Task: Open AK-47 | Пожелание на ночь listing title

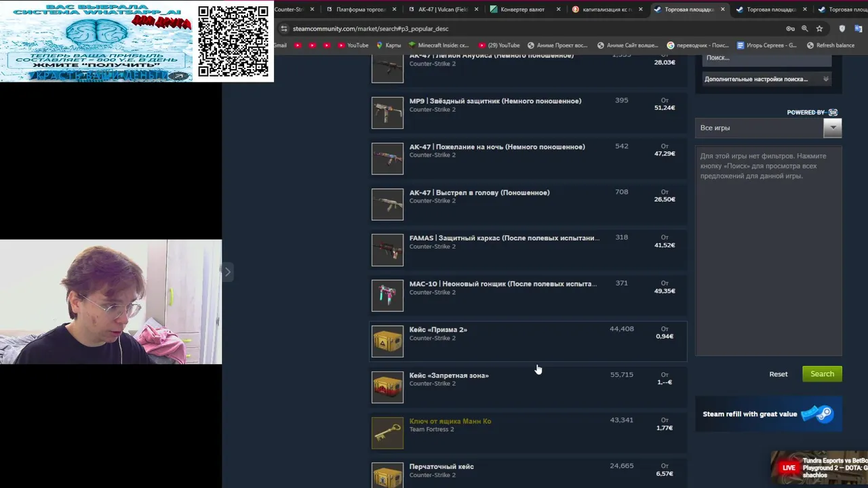Action: tap(497, 147)
